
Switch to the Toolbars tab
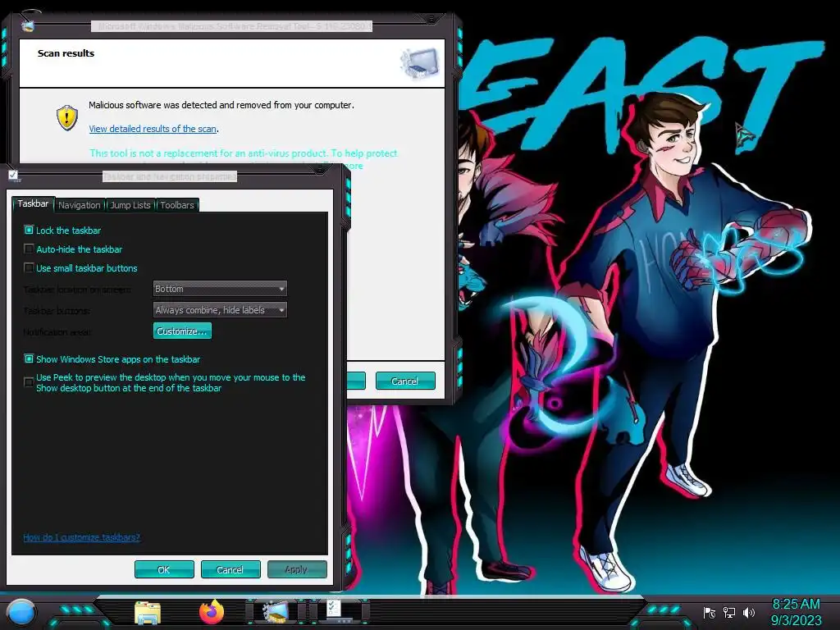coord(177,205)
